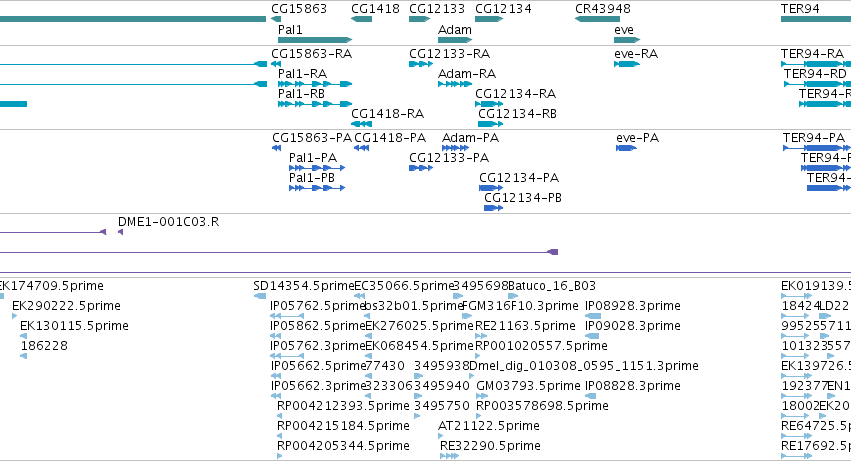Open EST RE21163.5prime
Screen dimensions: 851x461
[525, 326]
